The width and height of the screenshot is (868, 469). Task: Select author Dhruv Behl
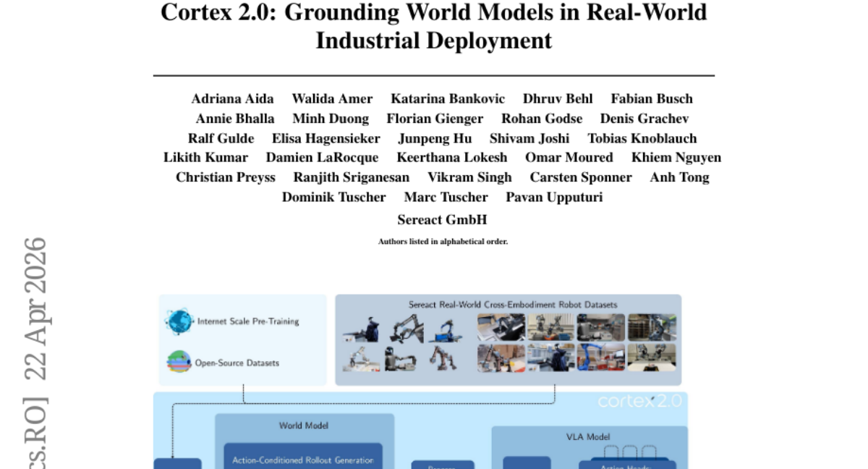pos(558,99)
